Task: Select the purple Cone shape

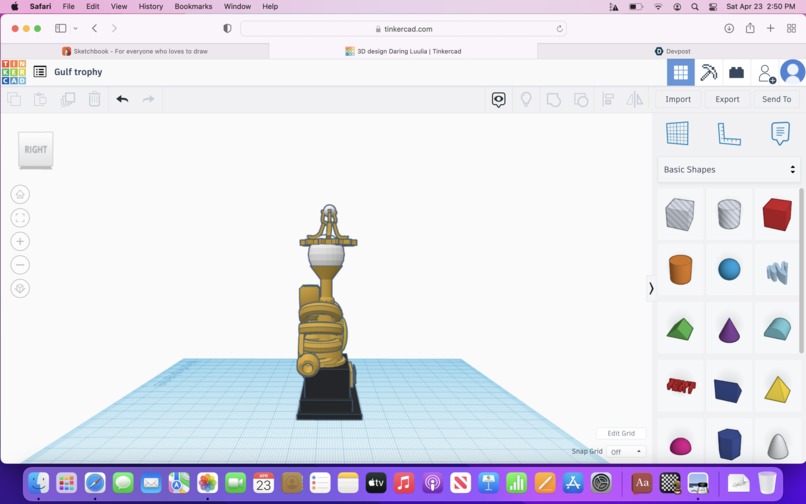Action: (x=729, y=329)
